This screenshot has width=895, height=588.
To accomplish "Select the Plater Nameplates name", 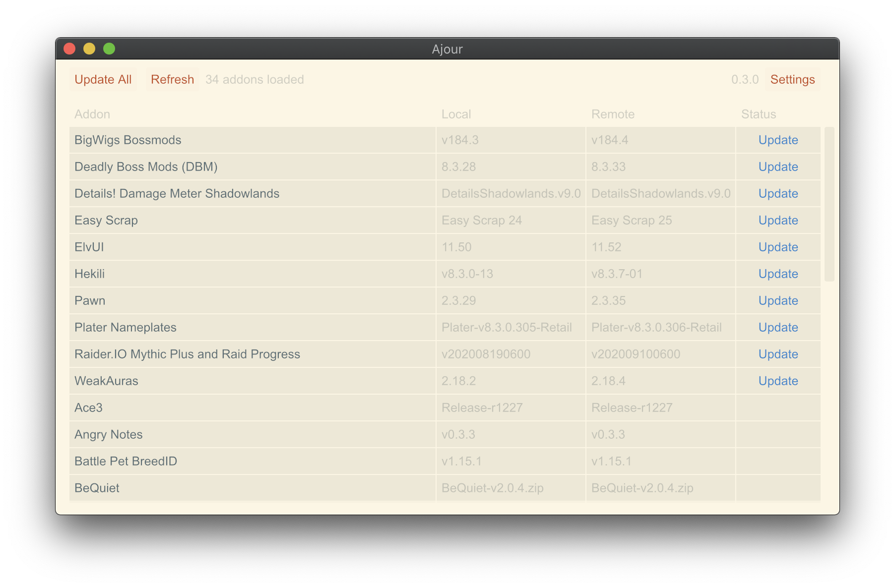I will pyautogui.click(x=126, y=327).
